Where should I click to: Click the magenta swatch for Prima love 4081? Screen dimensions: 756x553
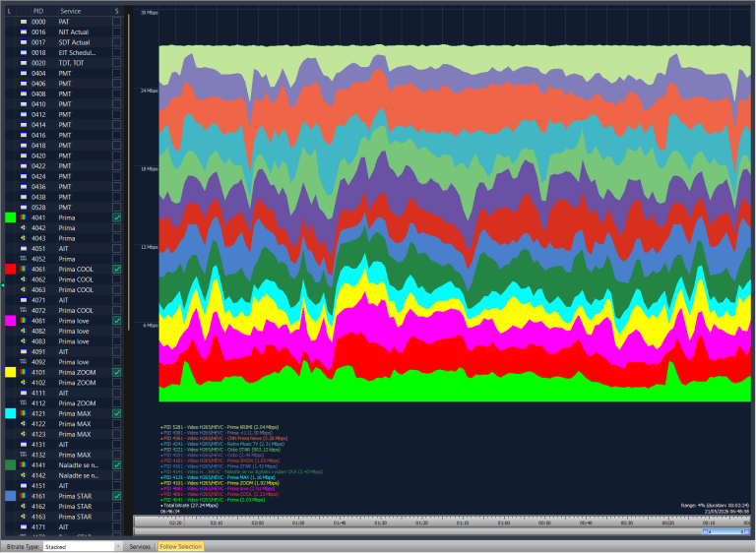point(10,321)
